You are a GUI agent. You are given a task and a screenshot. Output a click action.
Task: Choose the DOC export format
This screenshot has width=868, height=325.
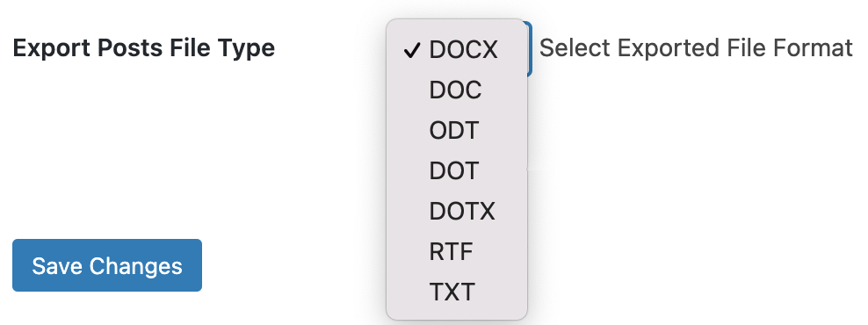coord(457,90)
